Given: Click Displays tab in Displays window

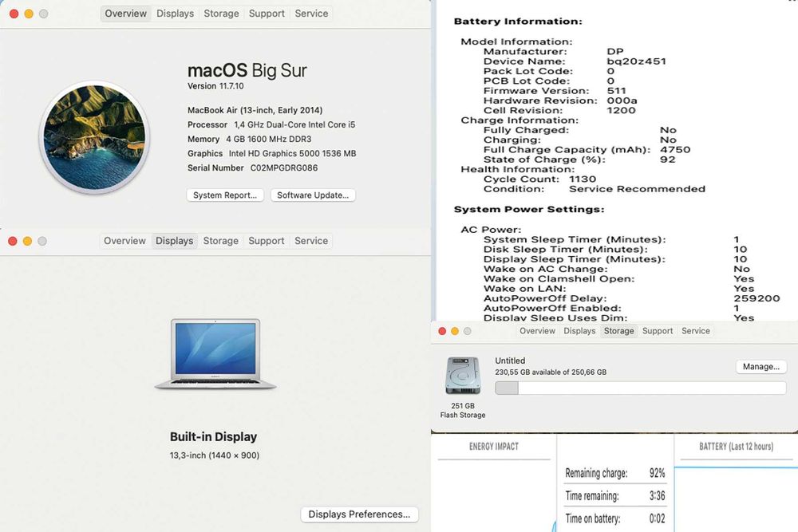Looking at the screenshot, I should (x=174, y=241).
